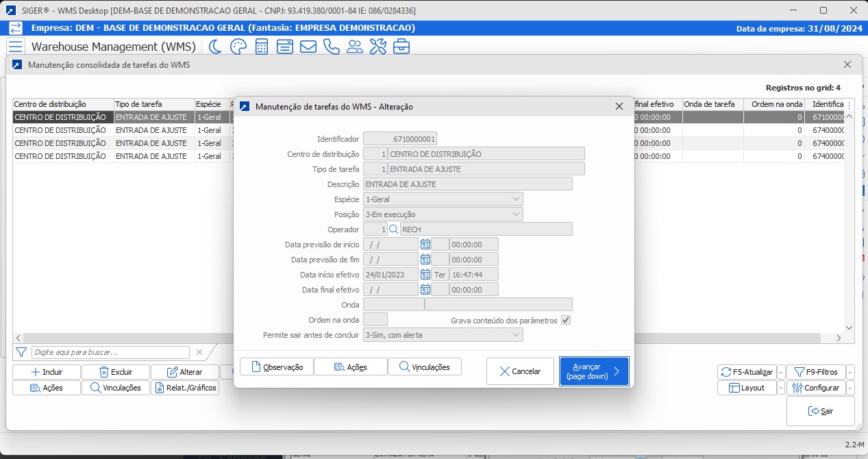Open the Operador search magnifier icon
This screenshot has width=868, height=459.
click(x=393, y=229)
